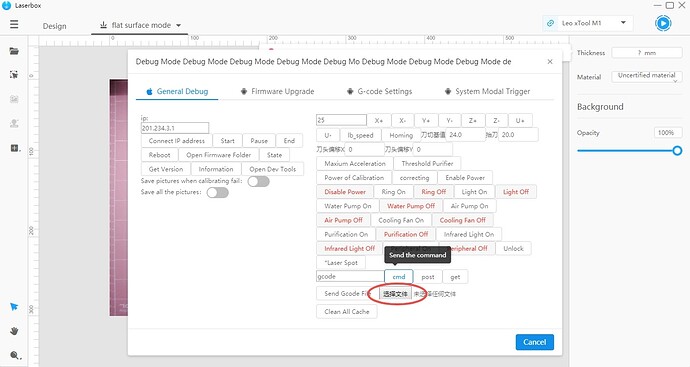This screenshot has width=690, height=367.
Task: Click Water Pump On button
Action: click(348, 206)
